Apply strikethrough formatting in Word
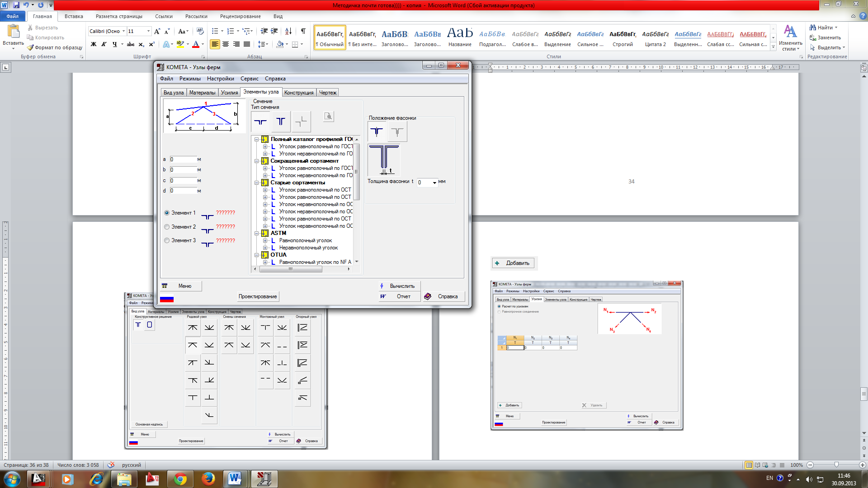Viewport: 868px width, 488px height. point(131,44)
